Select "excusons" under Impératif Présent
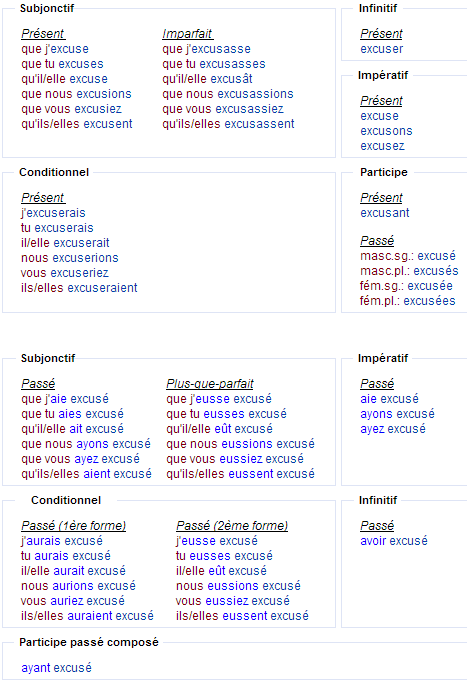This screenshot has height=689, width=467. pos(386,131)
